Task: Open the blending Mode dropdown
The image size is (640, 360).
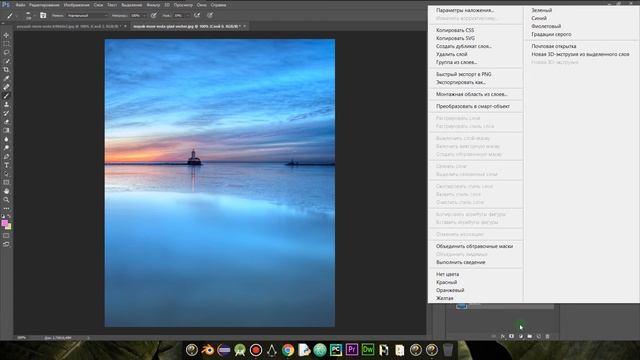Action: click(87, 16)
